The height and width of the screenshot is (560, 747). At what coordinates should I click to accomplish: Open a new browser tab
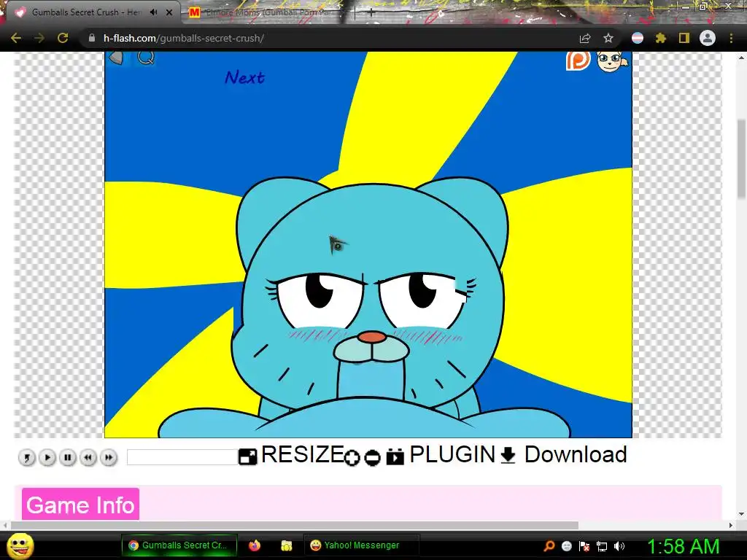[371, 13]
